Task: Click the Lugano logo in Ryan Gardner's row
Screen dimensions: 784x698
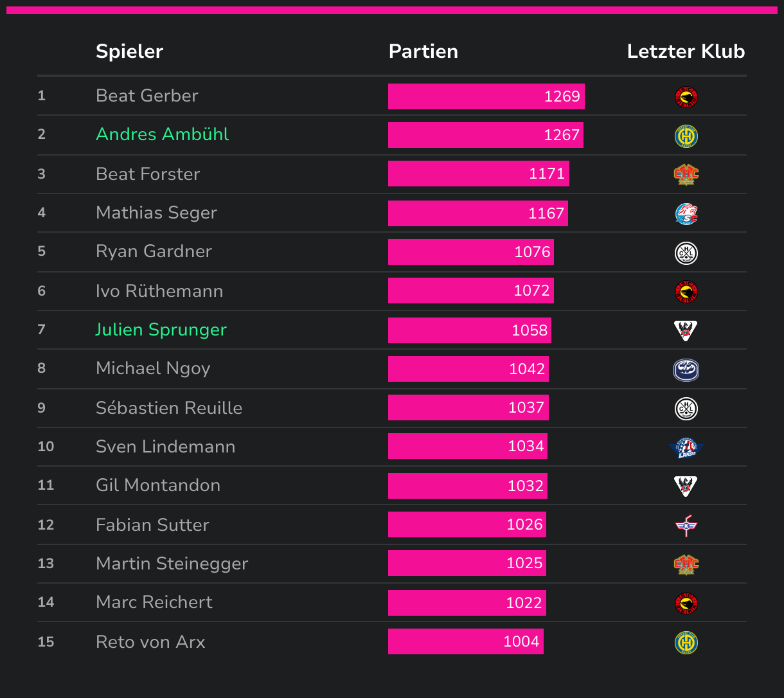Action: coord(686,253)
